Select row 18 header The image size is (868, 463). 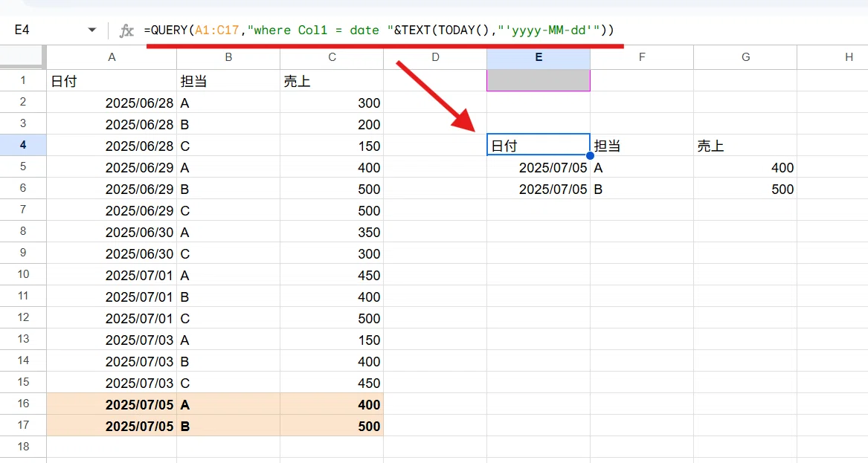coord(23,447)
